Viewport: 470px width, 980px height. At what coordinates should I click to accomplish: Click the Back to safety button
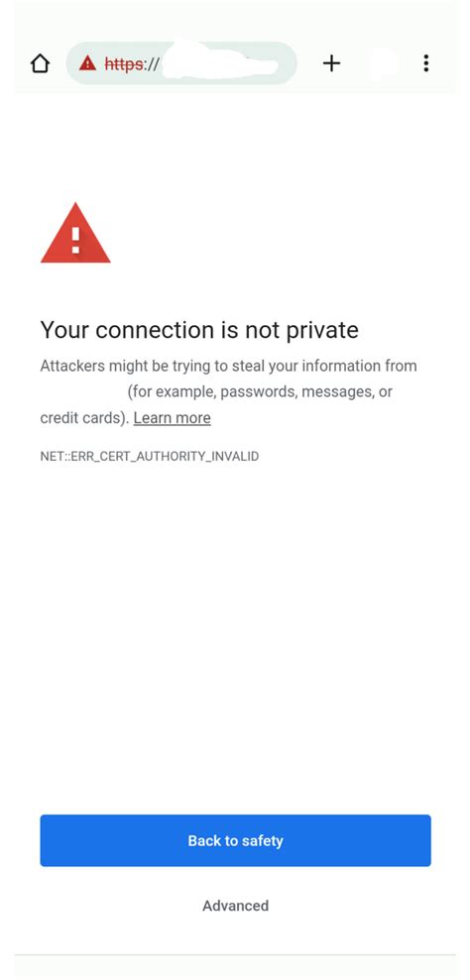235,840
